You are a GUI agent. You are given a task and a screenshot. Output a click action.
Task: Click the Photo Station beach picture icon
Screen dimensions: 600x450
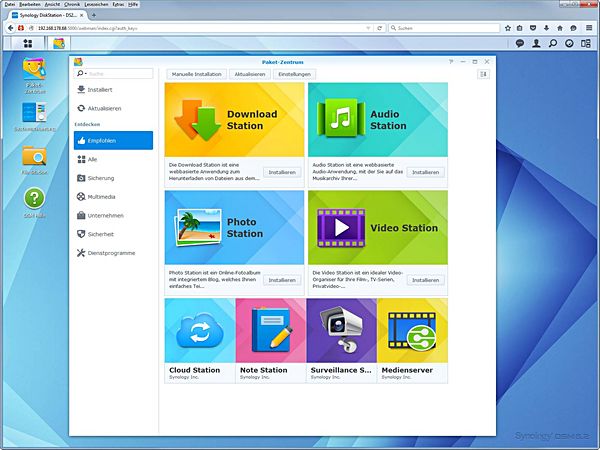198,227
